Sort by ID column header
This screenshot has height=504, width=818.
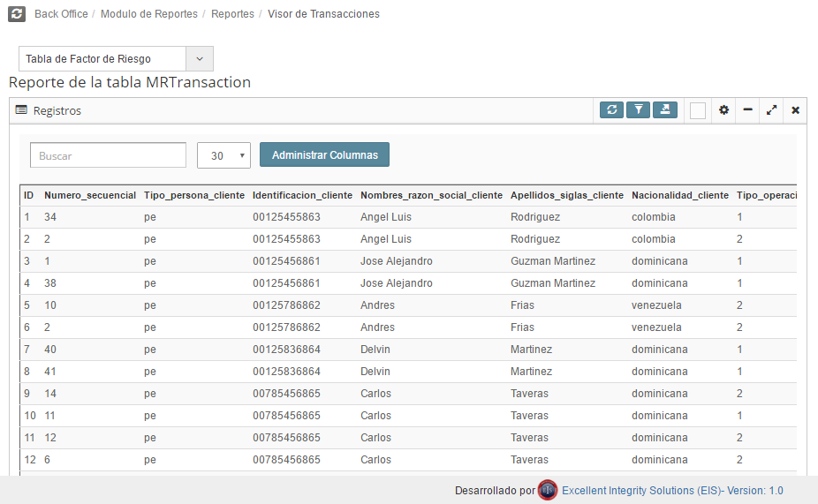(28, 195)
